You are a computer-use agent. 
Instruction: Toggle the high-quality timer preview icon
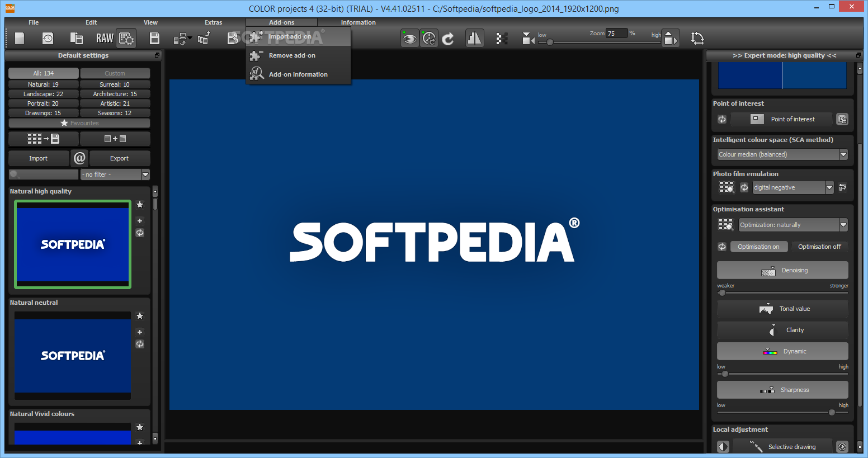click(x=429, y=39)
